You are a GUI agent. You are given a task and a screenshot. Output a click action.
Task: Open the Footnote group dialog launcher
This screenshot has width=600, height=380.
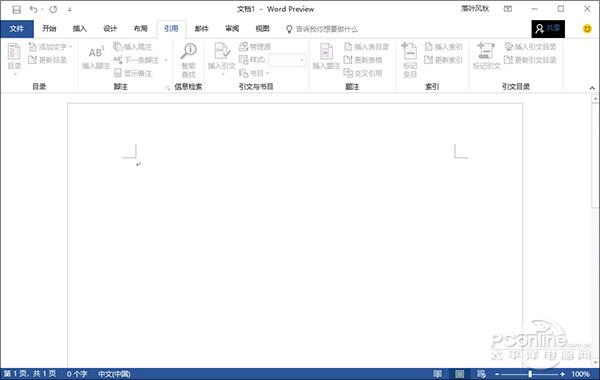(x=167, y=88)
